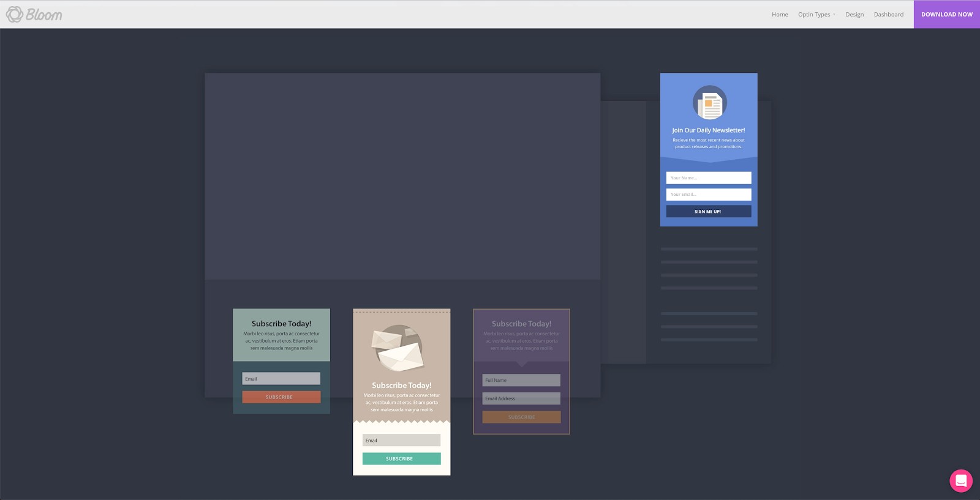Click the Email field in teal card
The height and width of the screenshot is (500, 980).
click(x=281, y=379)
